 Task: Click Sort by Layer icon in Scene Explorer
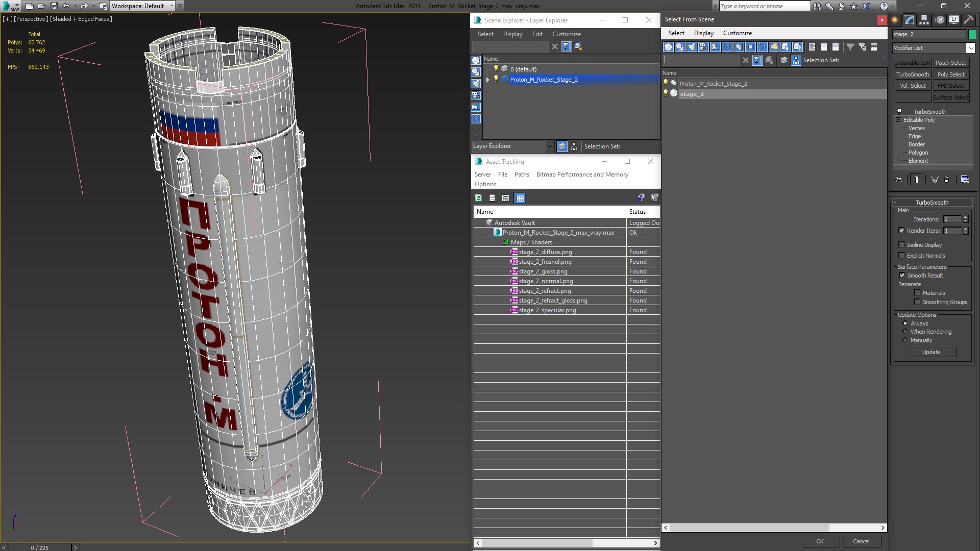pos(562,146)
